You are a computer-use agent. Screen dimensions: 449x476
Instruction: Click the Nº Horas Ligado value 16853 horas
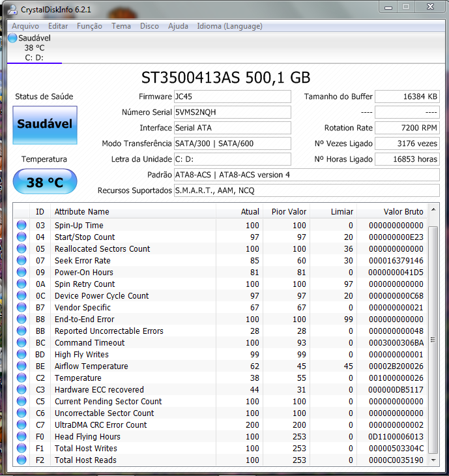coord(407,159)
